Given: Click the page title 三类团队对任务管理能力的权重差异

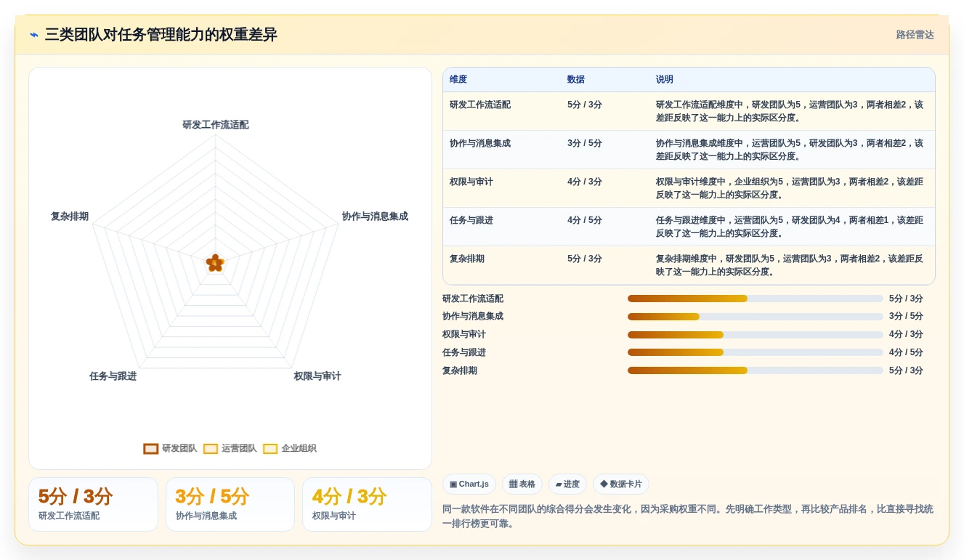Looking at the screenshot, I should (161, 35).
